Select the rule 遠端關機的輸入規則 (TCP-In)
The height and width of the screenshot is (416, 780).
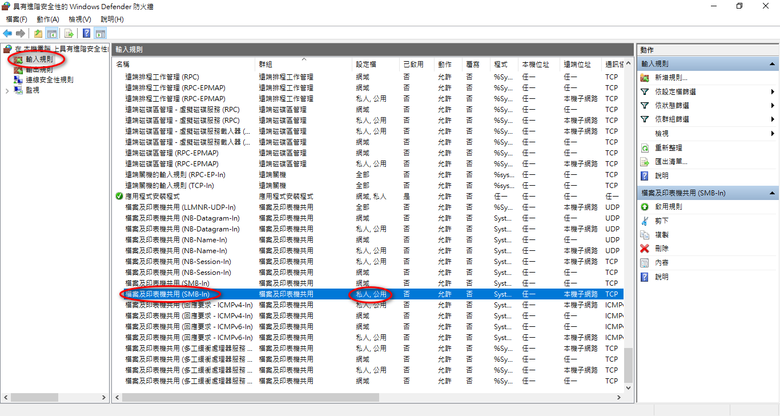(x=368, y=186)
